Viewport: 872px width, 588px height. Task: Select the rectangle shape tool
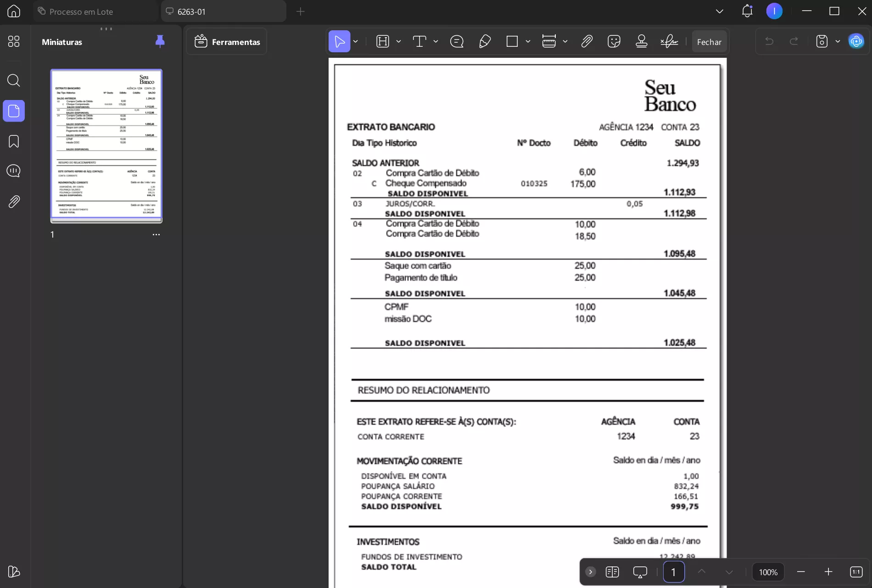pos(513,41)
